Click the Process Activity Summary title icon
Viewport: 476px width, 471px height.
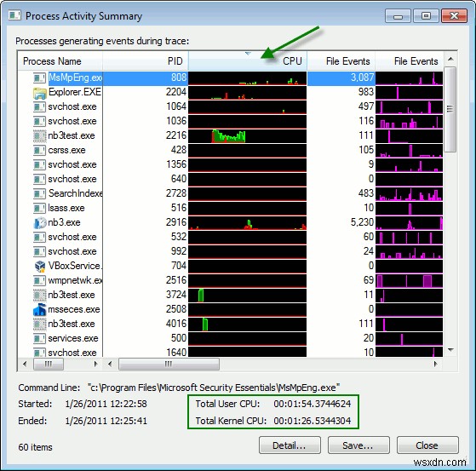coord(14,15)
